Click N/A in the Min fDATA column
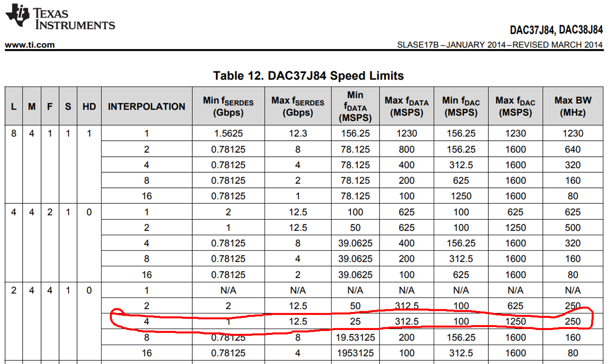Screen dimensions: 616x364 click(x=355, y=290)
